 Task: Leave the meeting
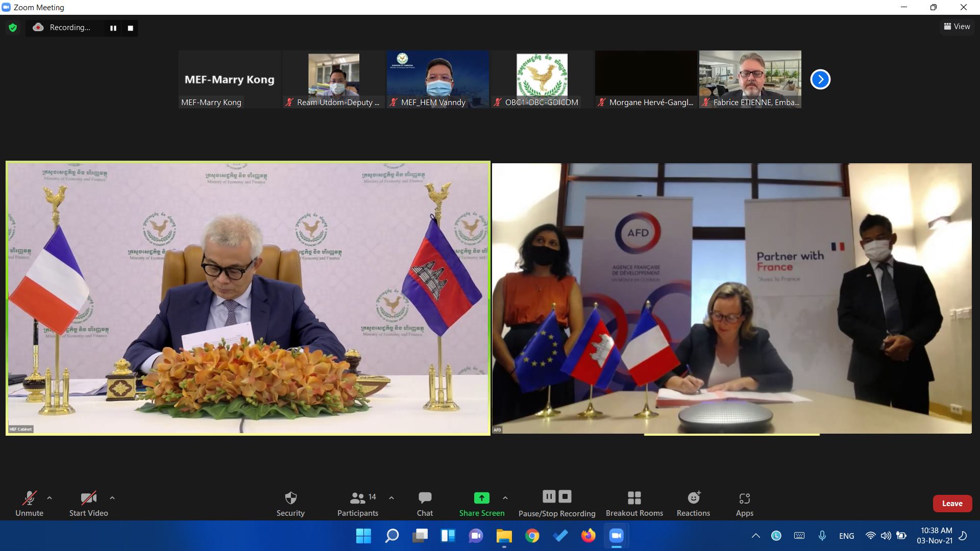coord(952,503)
